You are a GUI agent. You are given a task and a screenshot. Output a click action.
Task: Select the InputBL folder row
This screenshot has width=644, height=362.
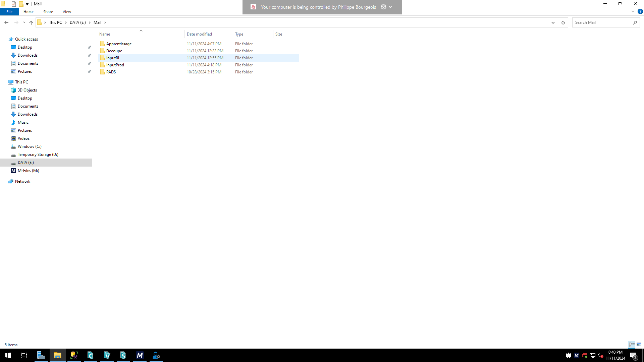pyautogui.click(x=199, y=58)
